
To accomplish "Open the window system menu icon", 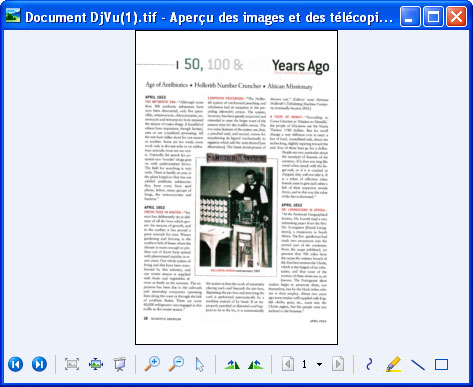I will [13, 16].
